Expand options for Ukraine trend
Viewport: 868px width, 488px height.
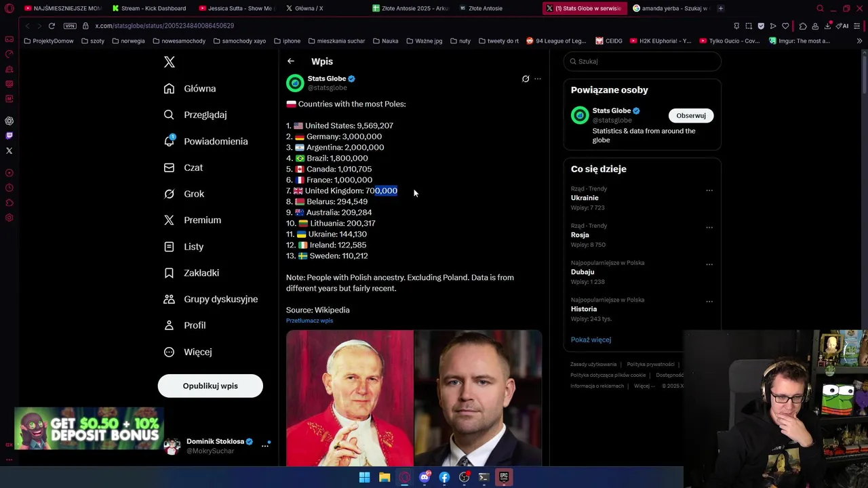709,190
